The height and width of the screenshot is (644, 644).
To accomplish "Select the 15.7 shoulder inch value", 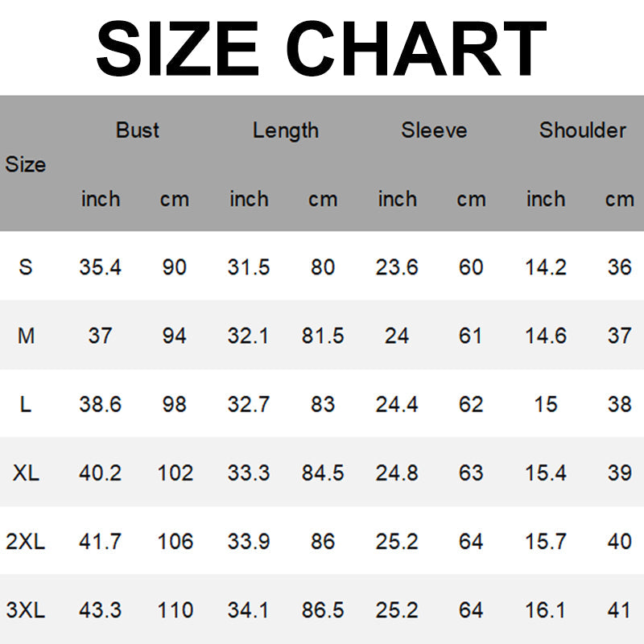I will [x=546, y=542].
